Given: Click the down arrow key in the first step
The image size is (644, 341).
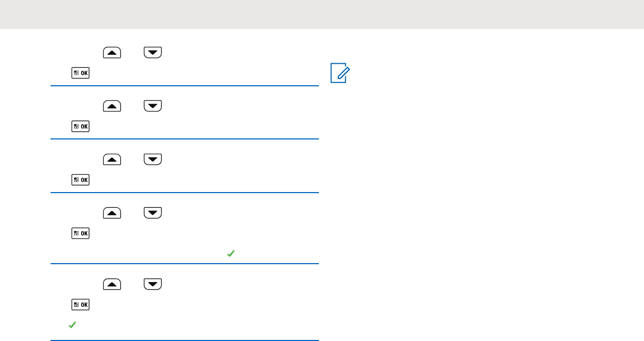Looking at the screenshot, I should click(x=153, y=53).
